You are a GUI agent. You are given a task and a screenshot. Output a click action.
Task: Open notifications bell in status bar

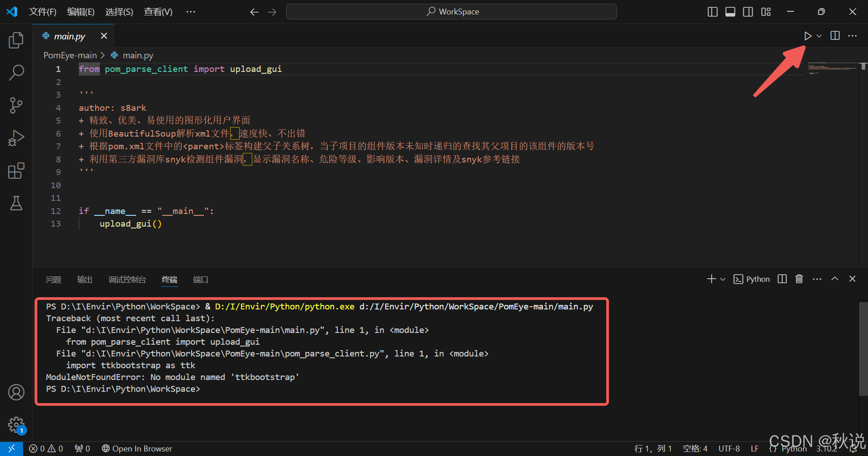853,449
